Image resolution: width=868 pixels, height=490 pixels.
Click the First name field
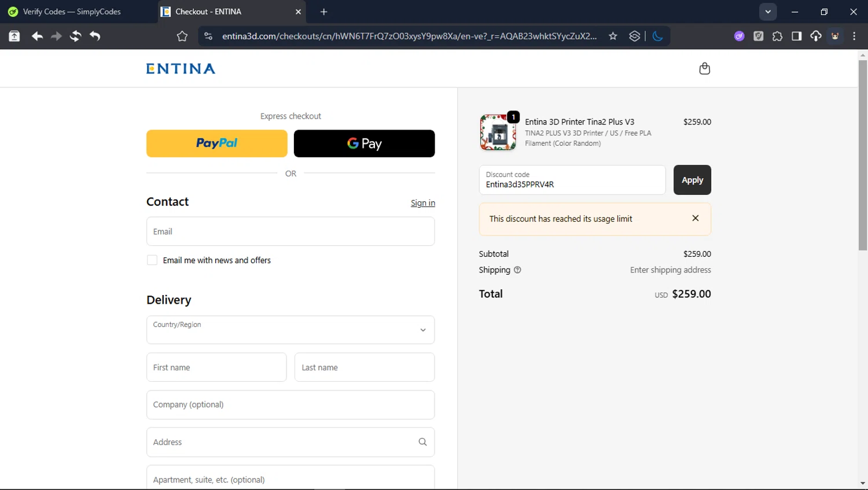coord(216,367)
